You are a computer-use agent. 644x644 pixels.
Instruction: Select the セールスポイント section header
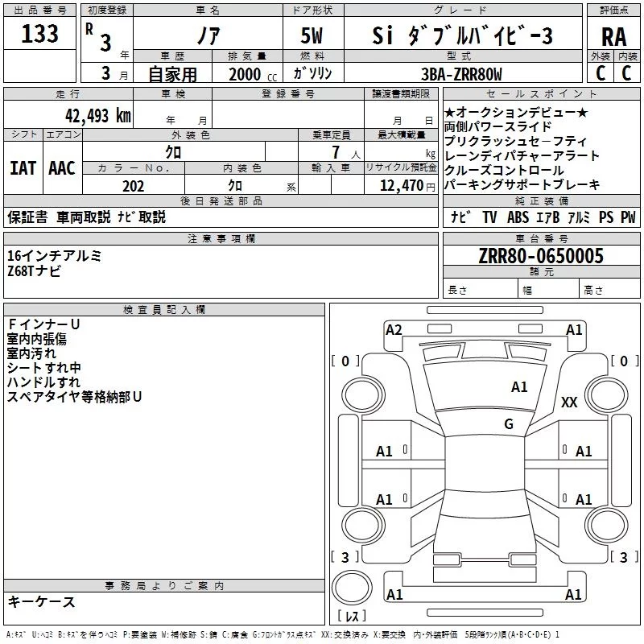point(542,93)
